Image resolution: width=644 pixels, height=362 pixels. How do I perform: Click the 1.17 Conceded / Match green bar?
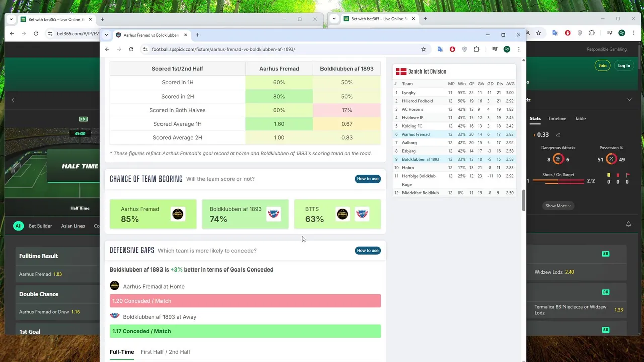[x=245, y=331]
